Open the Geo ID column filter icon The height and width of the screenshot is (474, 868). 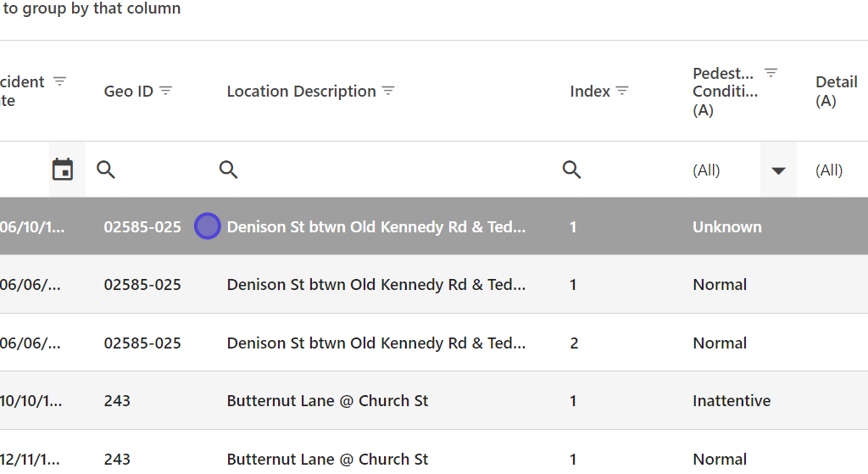tap(166, 91)
